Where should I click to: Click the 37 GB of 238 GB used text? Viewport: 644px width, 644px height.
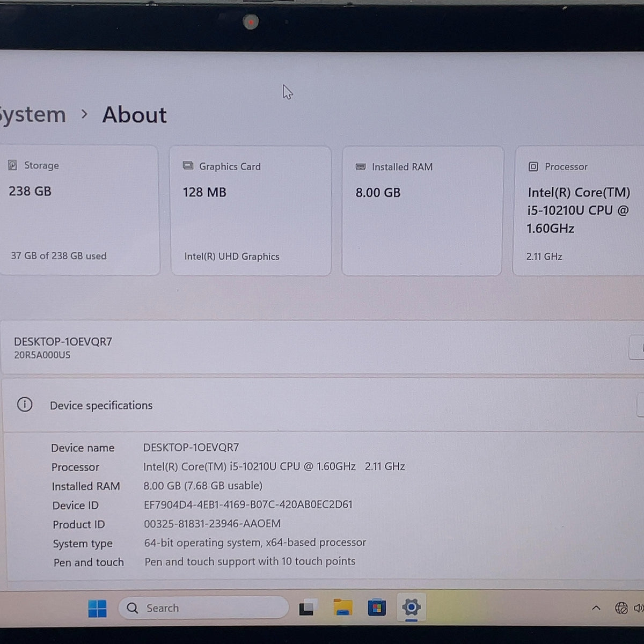point(58,256)
